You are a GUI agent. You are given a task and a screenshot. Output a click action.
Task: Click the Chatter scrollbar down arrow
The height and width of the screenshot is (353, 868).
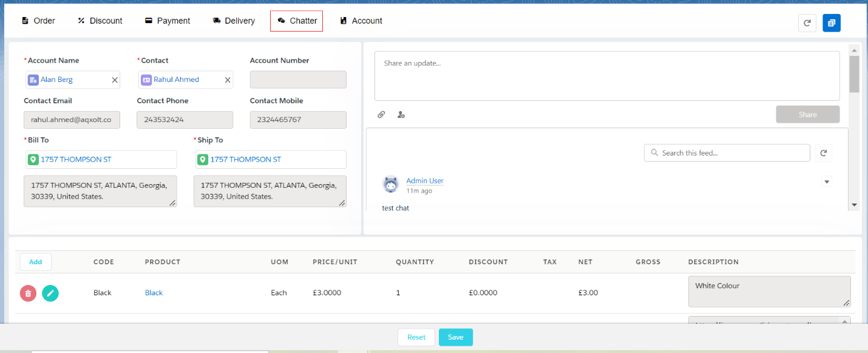click(x=855, y=205)
